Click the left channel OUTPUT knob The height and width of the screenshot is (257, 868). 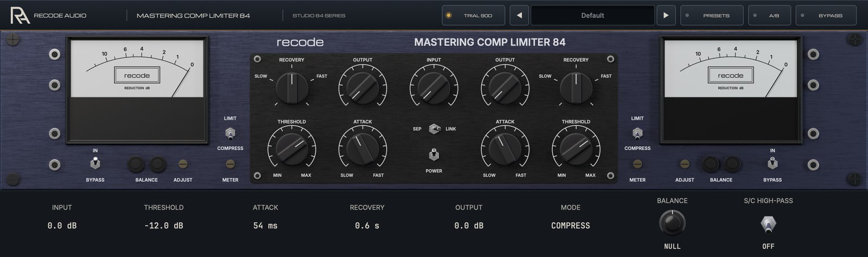362,89
